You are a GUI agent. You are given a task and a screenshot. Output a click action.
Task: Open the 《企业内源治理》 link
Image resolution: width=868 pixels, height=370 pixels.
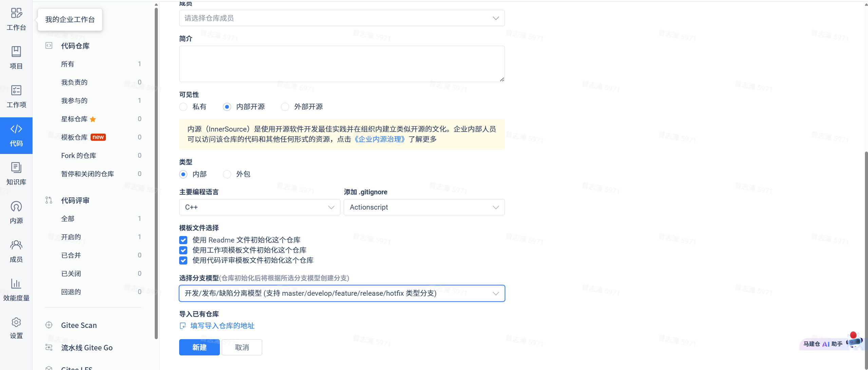379,139
